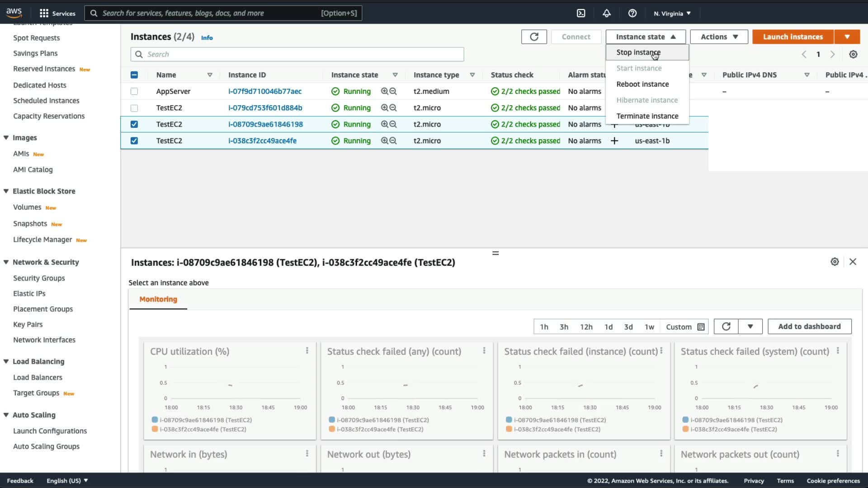The height and width of the screenshot is (488, 868).
Task: Open the N. Virginia region selector
Action: click(672, 13)
